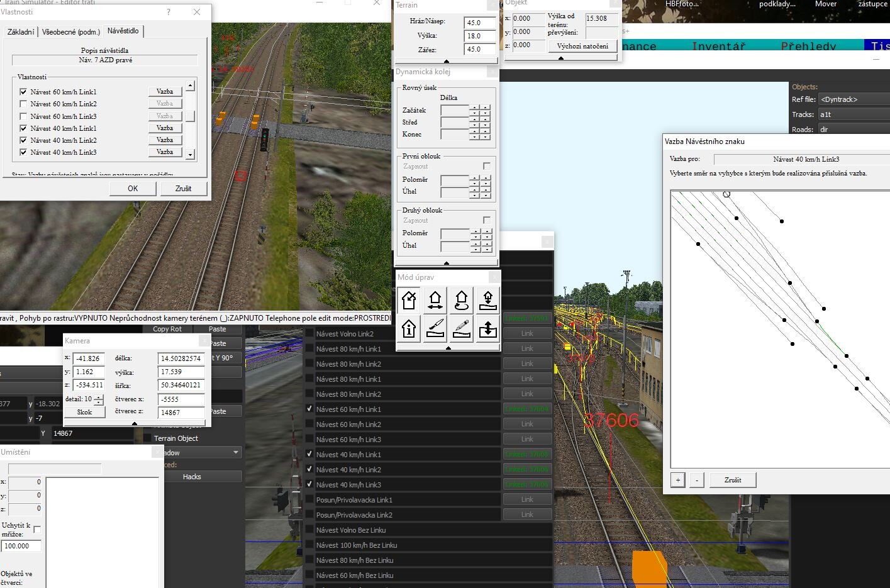The width and height of the screenshot is (890, 588).
Task: Click the drop object onto terrain icon
Action: point(488,300)
